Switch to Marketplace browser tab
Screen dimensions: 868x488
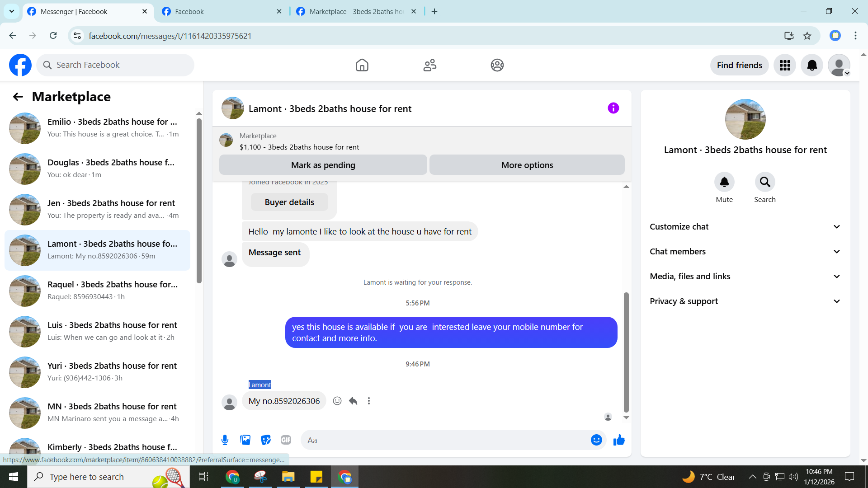coord(356,11)
